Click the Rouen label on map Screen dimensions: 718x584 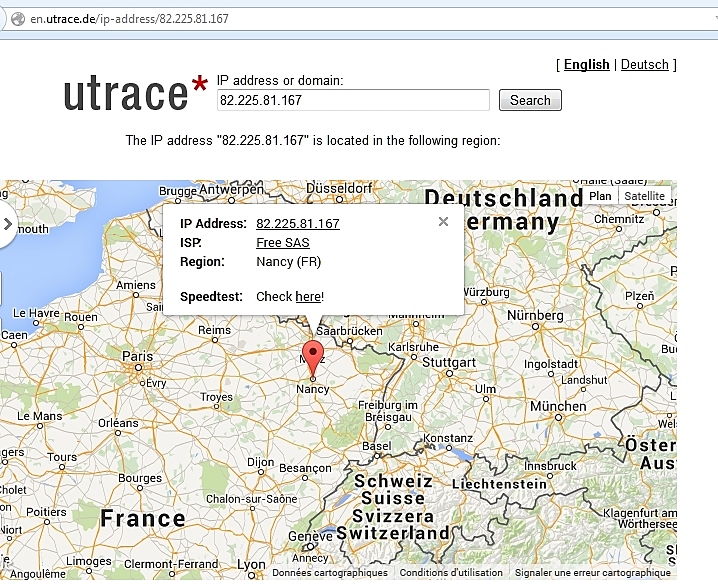click(x=81, y=317)
